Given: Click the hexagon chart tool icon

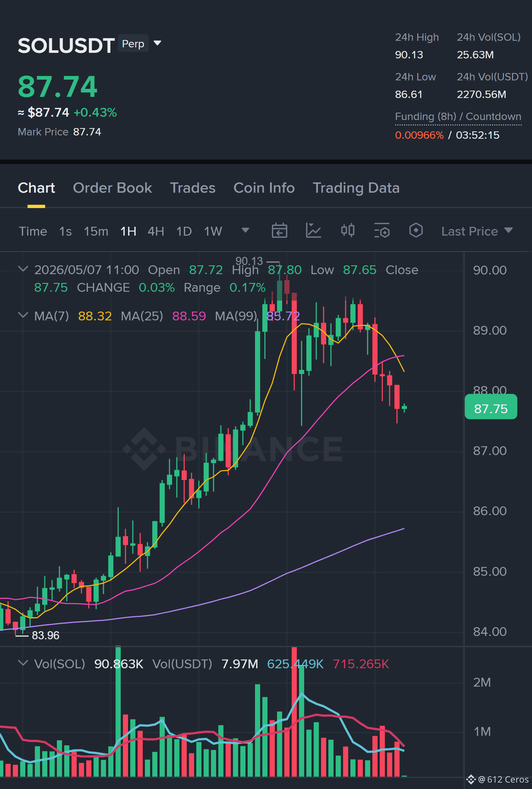Looking at the screenshot, I should pyautogui.click(x=416, y=231).
